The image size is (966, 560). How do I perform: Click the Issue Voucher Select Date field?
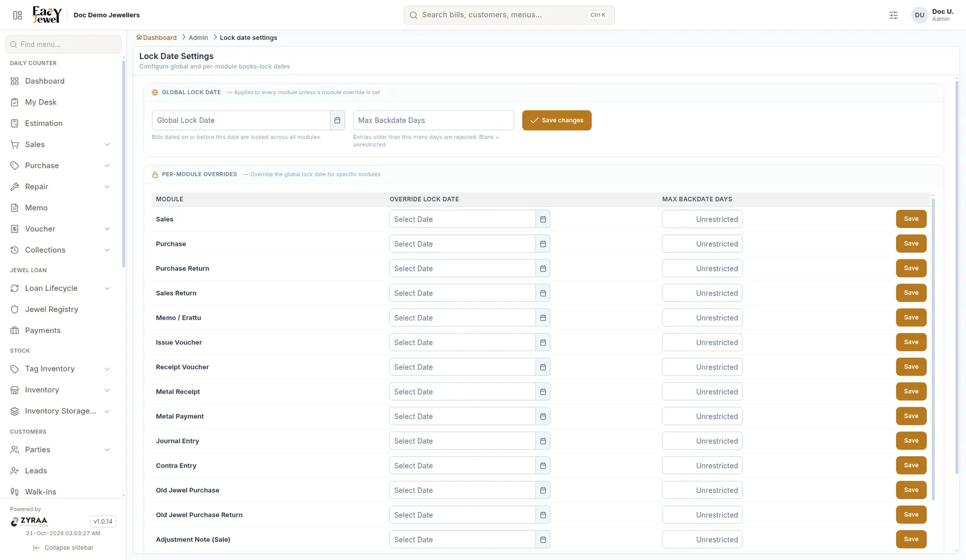pyautogui.click(x=462, y=342)
